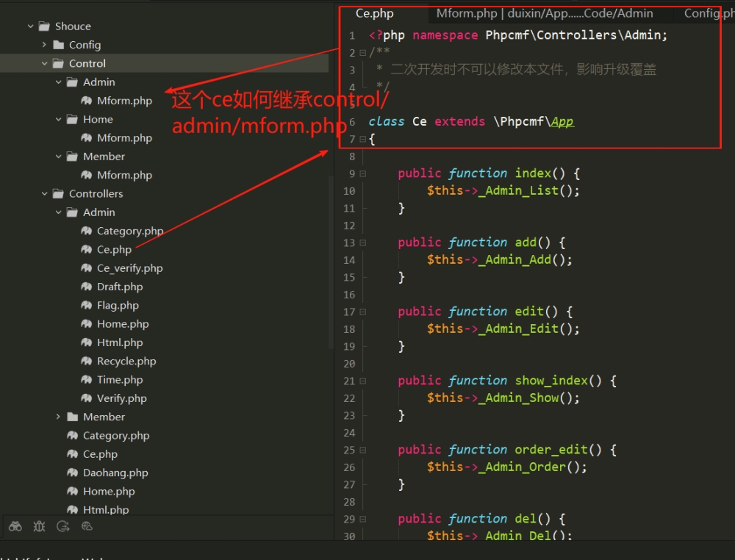Select Ce.php inside Controllers Admin folder
Image resolution: width=735 pixels, height=560 pixels.
click(x=114, y=249)
